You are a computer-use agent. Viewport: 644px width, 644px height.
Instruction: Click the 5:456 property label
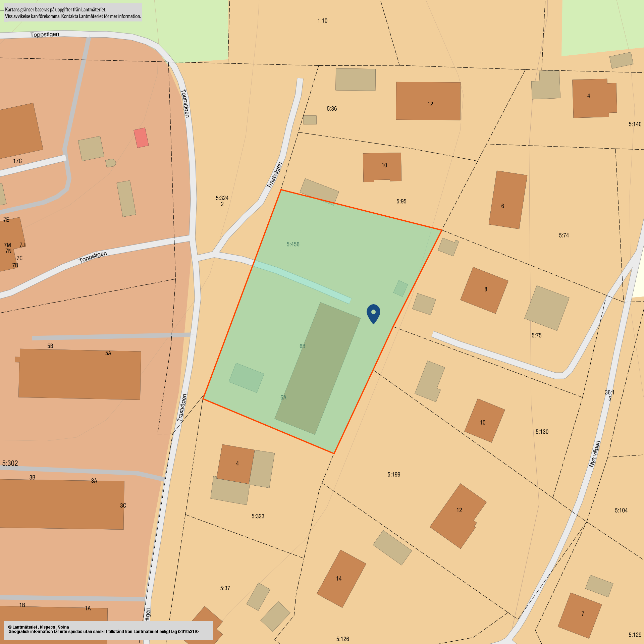coord(293,245)
